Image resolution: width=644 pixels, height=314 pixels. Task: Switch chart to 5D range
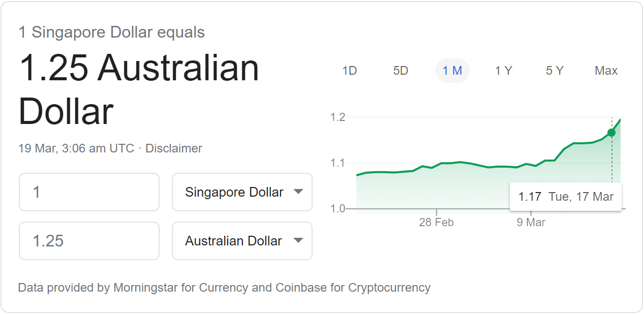tap(401, 71)
